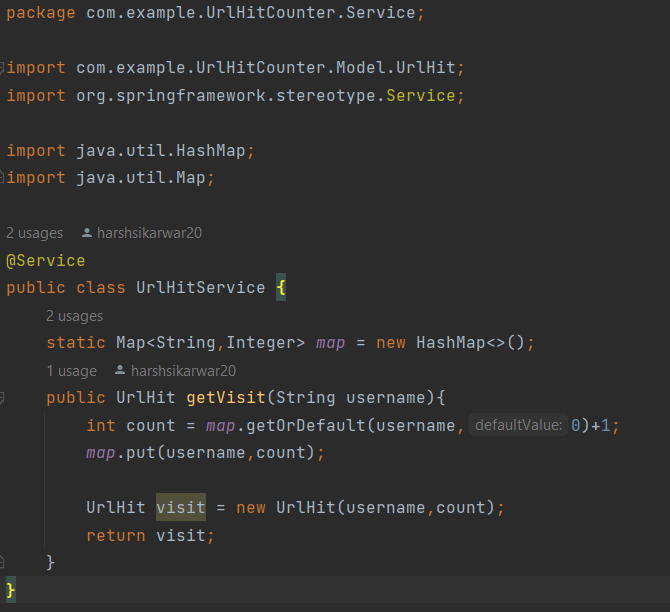The image size is (670, 612).
Task: Click the UrlHitService class name
Action: (x=201, y=288)
